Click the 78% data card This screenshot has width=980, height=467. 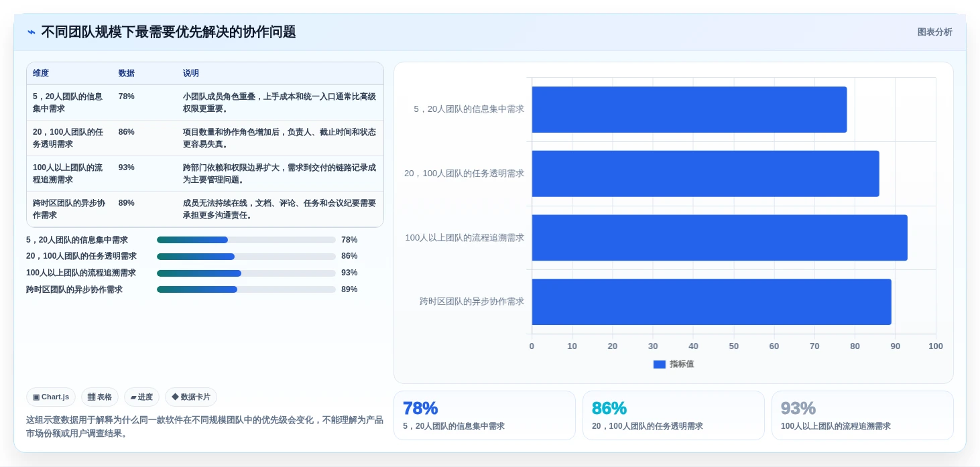coord(484,415)
